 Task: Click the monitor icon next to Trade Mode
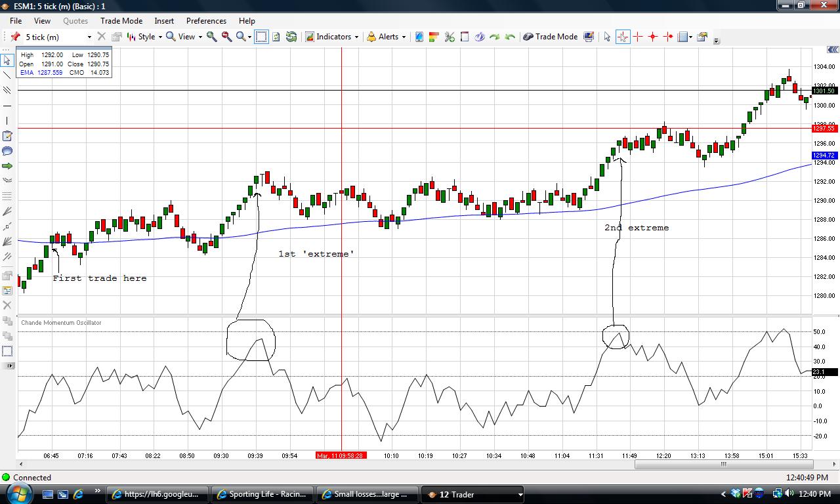click(x=589, y=37)
